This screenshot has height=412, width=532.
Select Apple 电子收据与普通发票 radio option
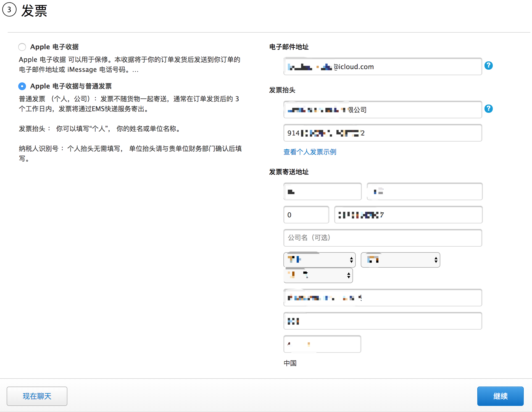click(22, 86)
